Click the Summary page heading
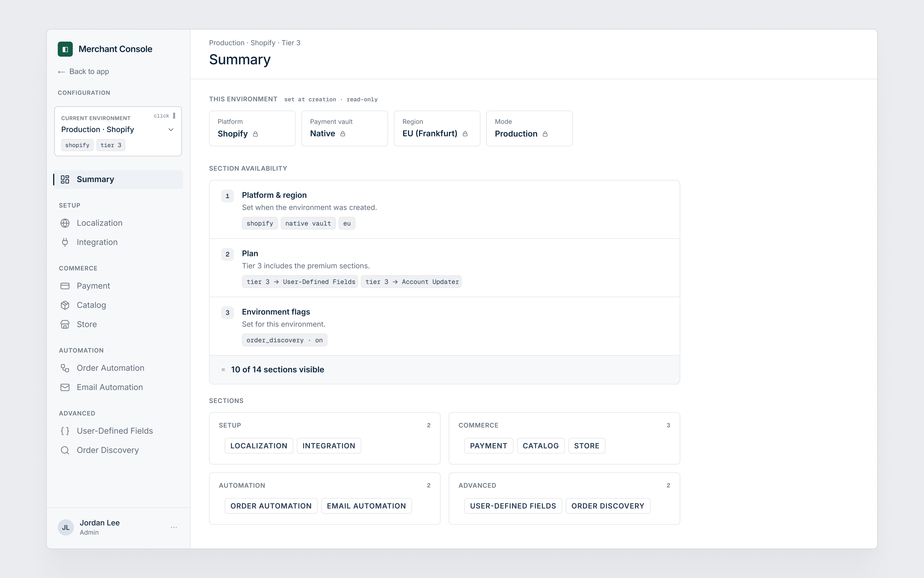The height and width of the screenshot is (578, 924). (x=240, y=60)
